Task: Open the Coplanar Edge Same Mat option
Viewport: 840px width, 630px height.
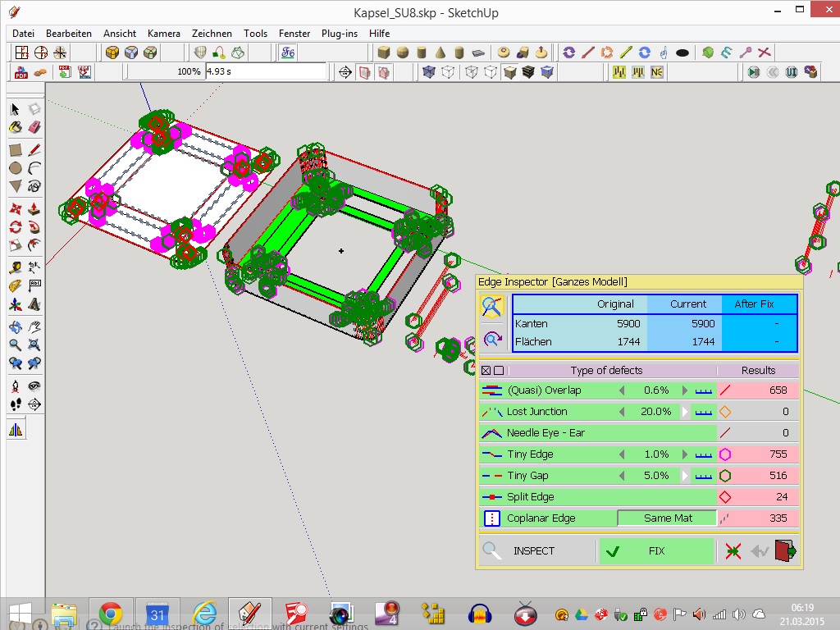Action: click(667, 518)
